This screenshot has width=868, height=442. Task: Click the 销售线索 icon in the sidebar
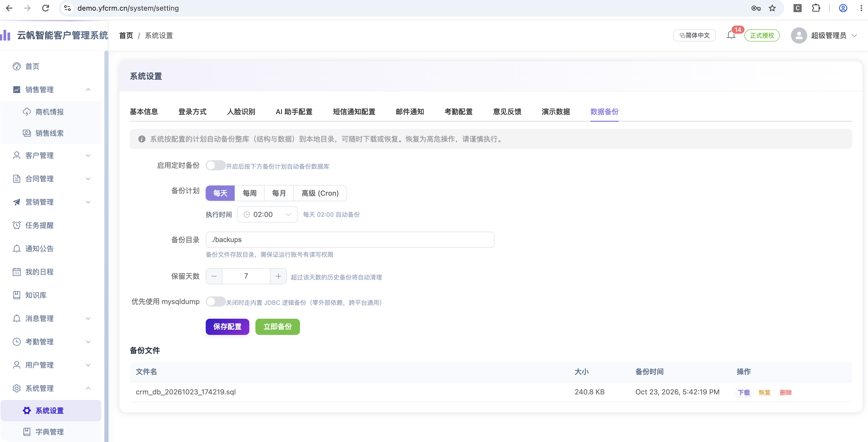(x=27, y=133)
